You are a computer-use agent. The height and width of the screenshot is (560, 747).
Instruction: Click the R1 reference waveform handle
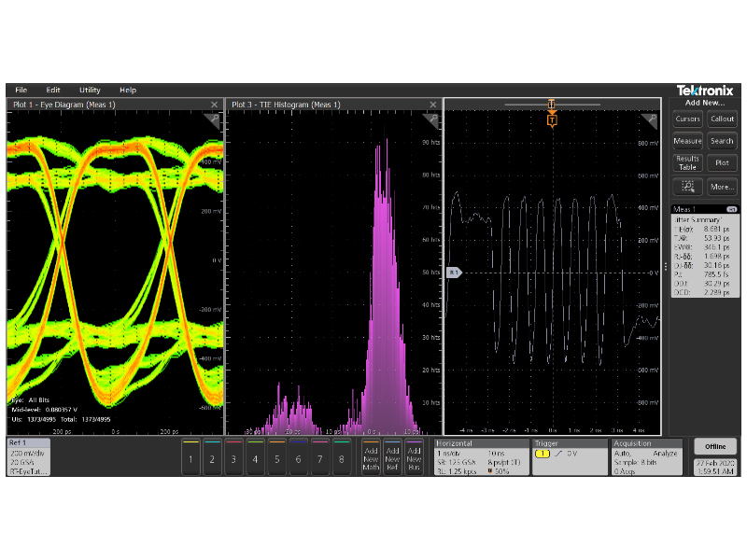click(454, 273)
